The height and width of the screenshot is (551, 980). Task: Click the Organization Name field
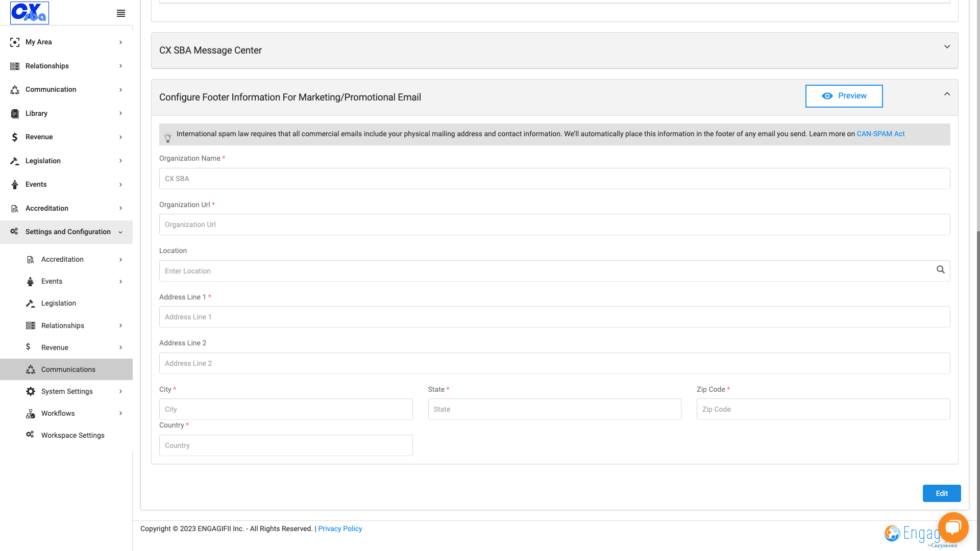click(554, 179)
